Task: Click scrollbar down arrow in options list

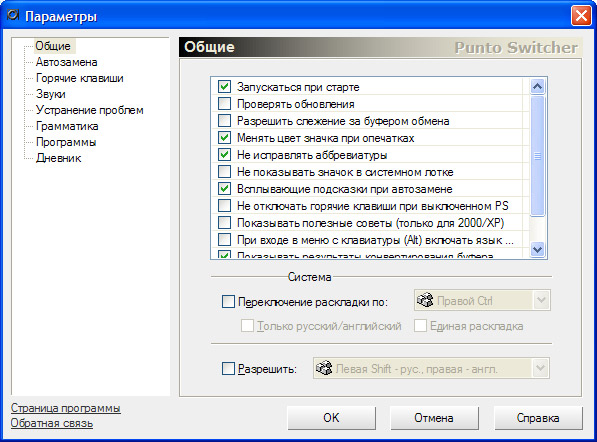Action: (x=537, y=250)
